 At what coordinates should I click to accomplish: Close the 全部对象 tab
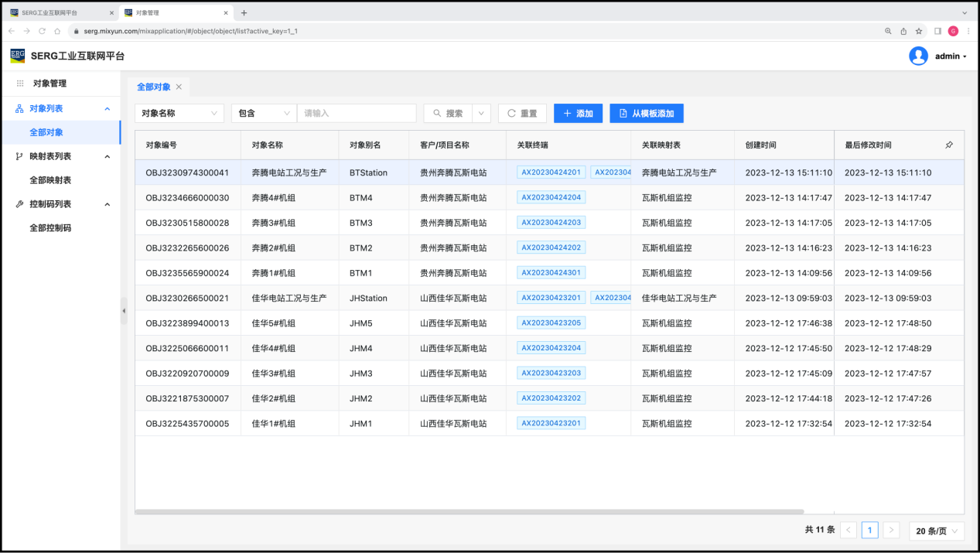(x=179, y=87)
